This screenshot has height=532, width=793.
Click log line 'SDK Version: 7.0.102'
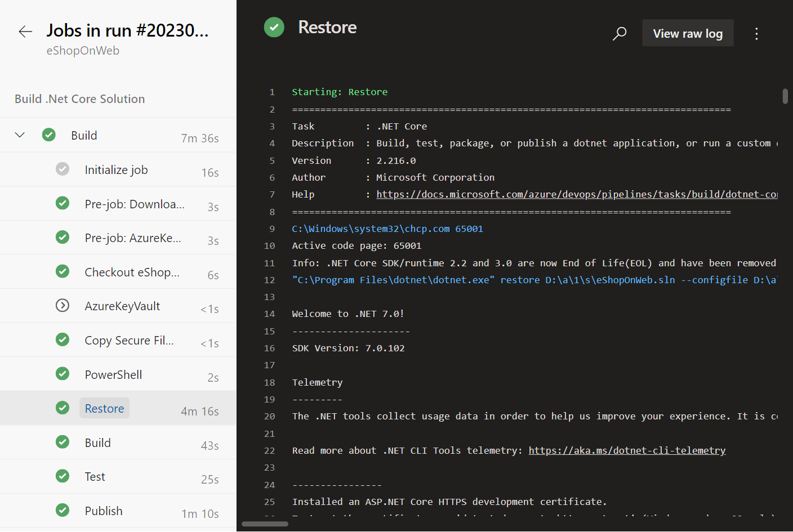click(x=348, y=348)
